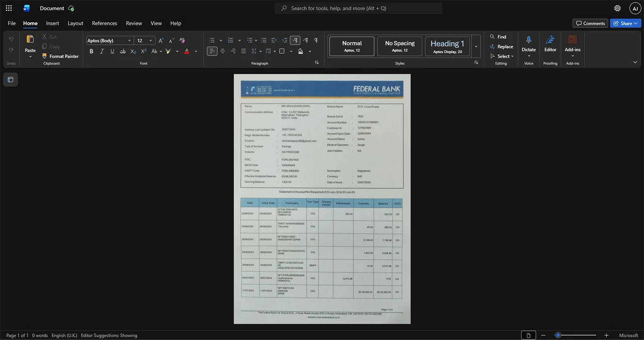Apply the red font color
This screenshot has width=644, height=340.
click(x=187, y=51)
